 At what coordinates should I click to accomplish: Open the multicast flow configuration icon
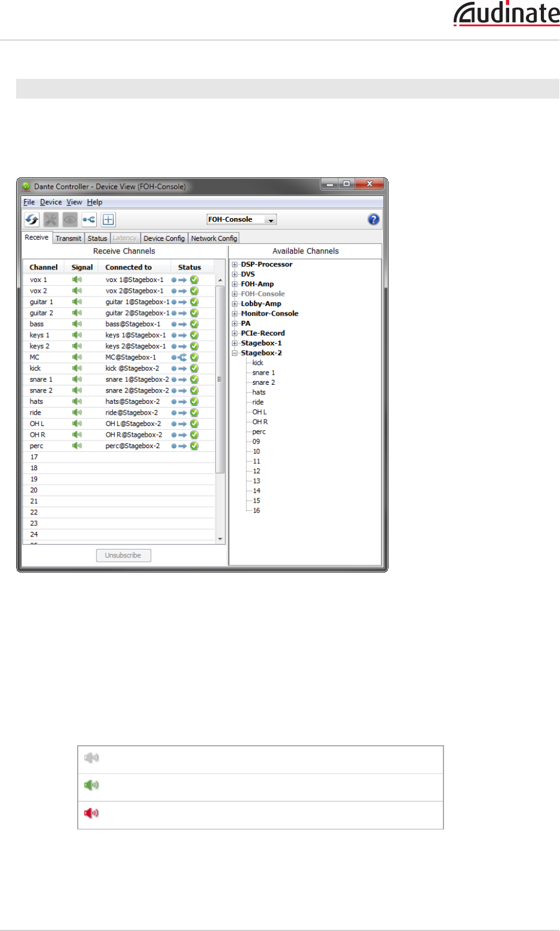pyautogui.click(x=89, y=219)
